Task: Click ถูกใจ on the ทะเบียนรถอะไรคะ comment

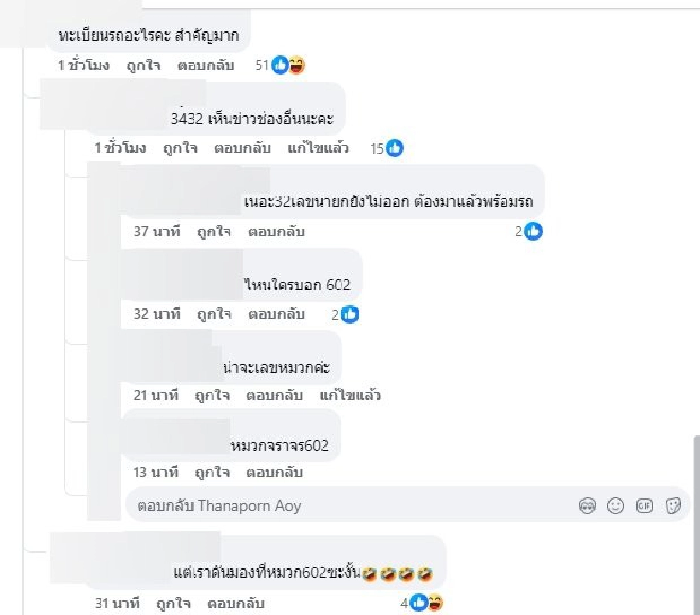Action: [143, 65]
